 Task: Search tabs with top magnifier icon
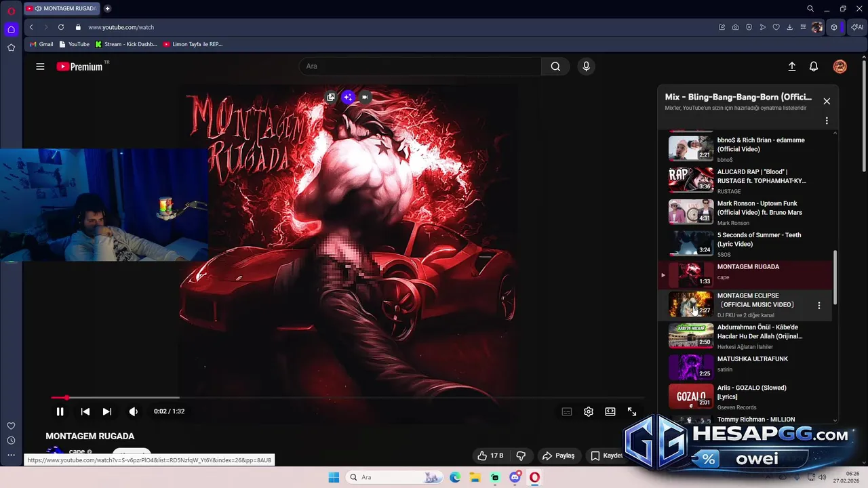point(810,9)
